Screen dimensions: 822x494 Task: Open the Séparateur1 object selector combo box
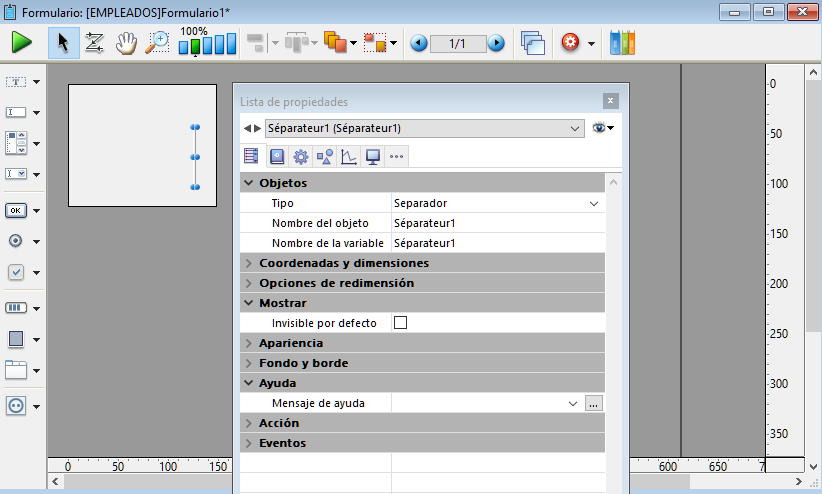(424, 128)
